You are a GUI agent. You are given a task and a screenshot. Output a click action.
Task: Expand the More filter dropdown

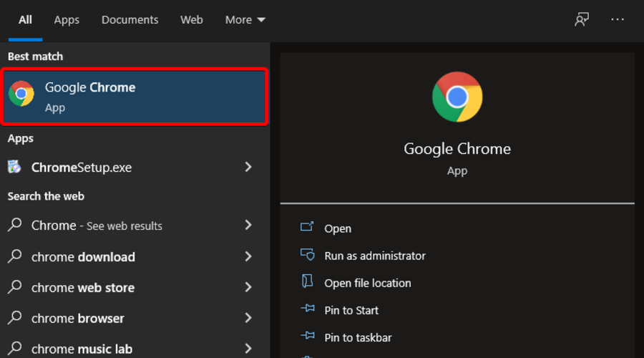[245, 20]
